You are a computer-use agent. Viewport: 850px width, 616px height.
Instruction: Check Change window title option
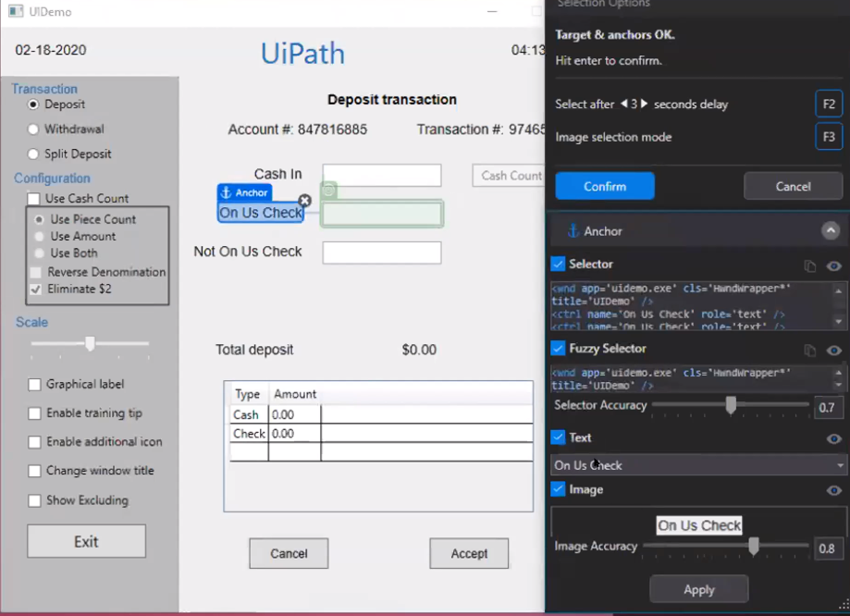point(34,471)
